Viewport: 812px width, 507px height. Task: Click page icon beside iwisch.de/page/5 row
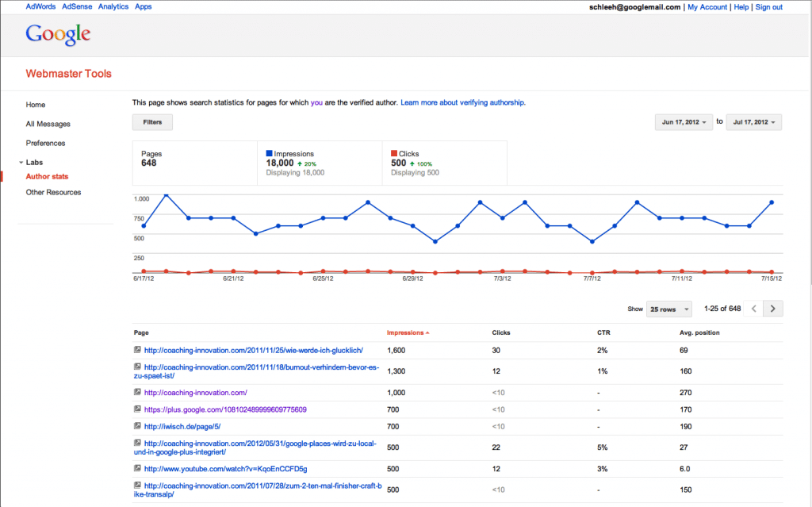[x=137, y=426]
